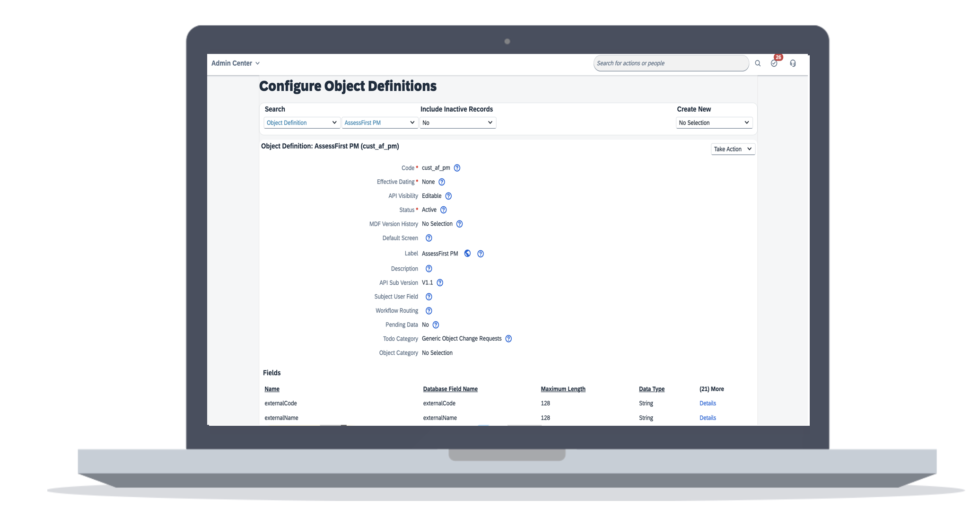
Task: Click help icon beside Effective Dating
Action: click(x=442, y=182)
